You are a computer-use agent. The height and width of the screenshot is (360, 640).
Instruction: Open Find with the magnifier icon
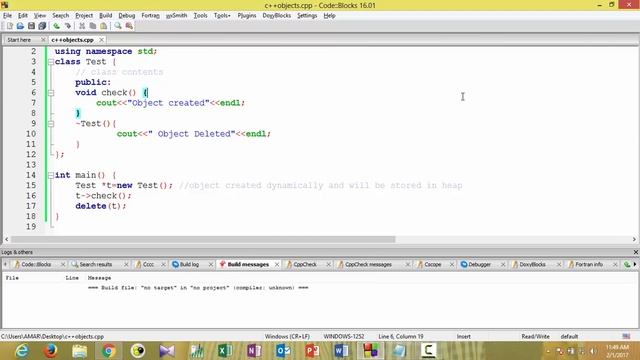tap(118, 26)
